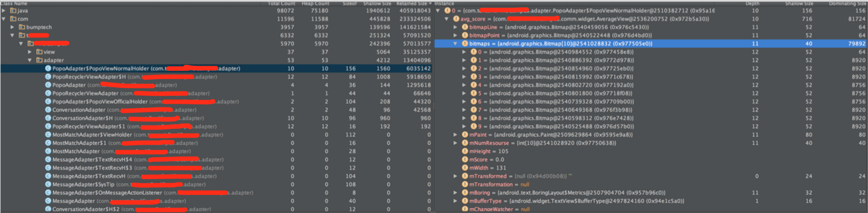Click the class icon of PopoRecyclerViewAdapter$H
This screenshot has width=868, height=213.
click(48, 77)
